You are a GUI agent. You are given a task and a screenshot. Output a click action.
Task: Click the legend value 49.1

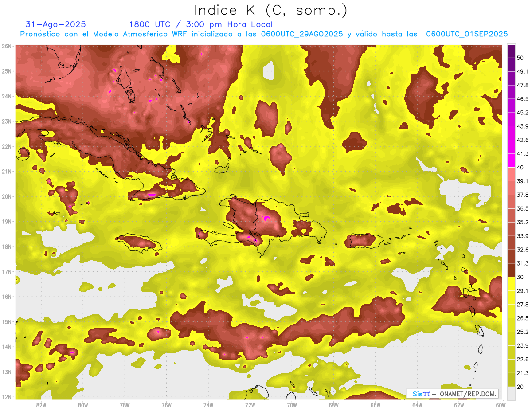(522, 71)
